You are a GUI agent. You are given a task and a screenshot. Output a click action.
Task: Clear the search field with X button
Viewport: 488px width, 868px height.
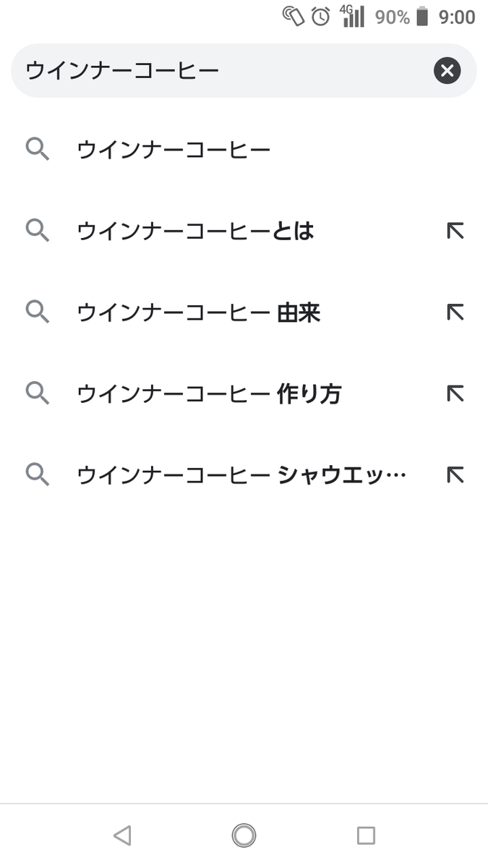click(x=447, y=70)
